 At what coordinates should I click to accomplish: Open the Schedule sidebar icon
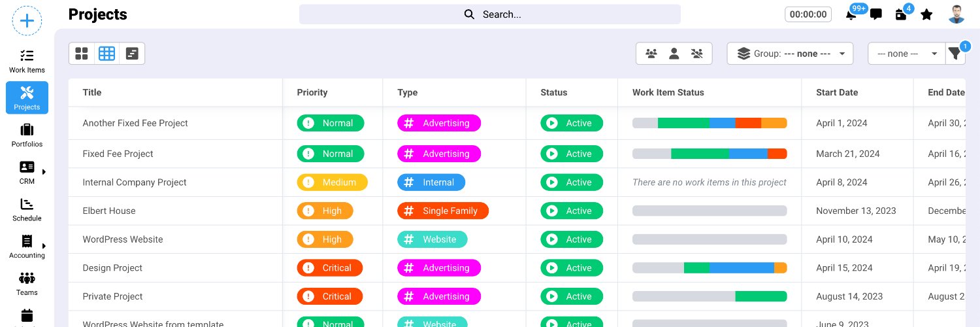[x=27, y=209]
